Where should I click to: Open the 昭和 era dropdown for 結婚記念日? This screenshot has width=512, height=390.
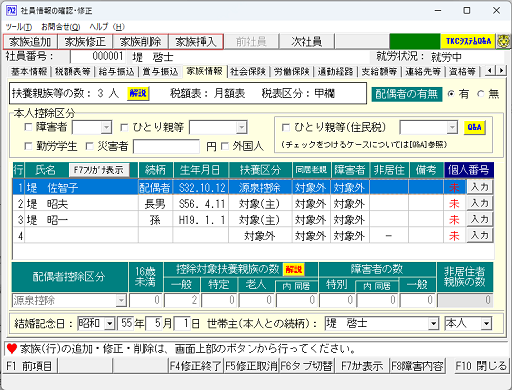click(109, 323)
